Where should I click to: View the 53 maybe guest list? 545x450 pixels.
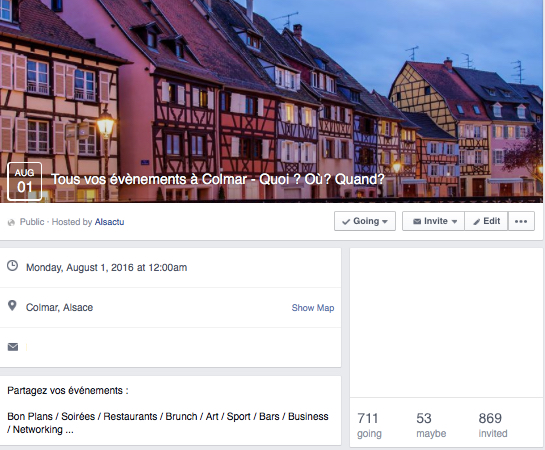[431, 425]
